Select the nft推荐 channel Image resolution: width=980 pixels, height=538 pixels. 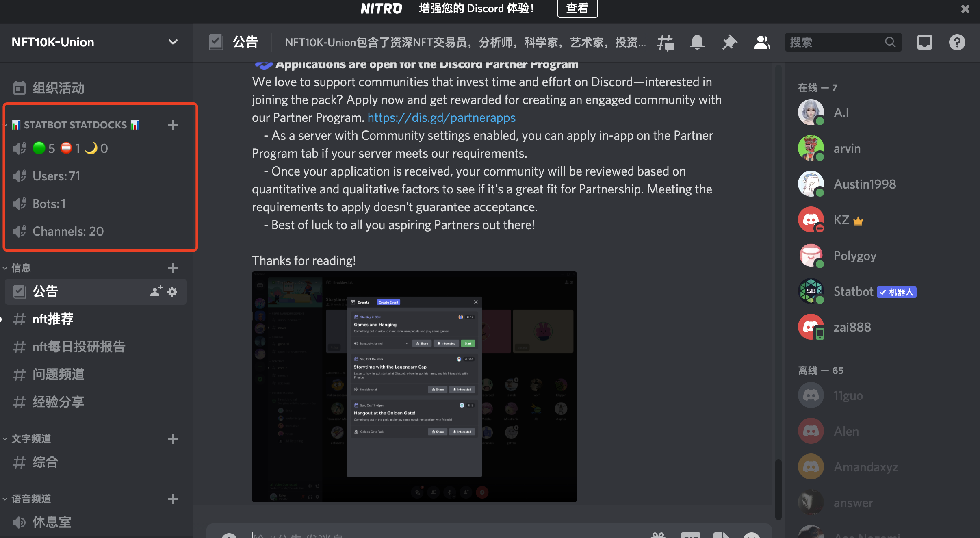point(53,319)
